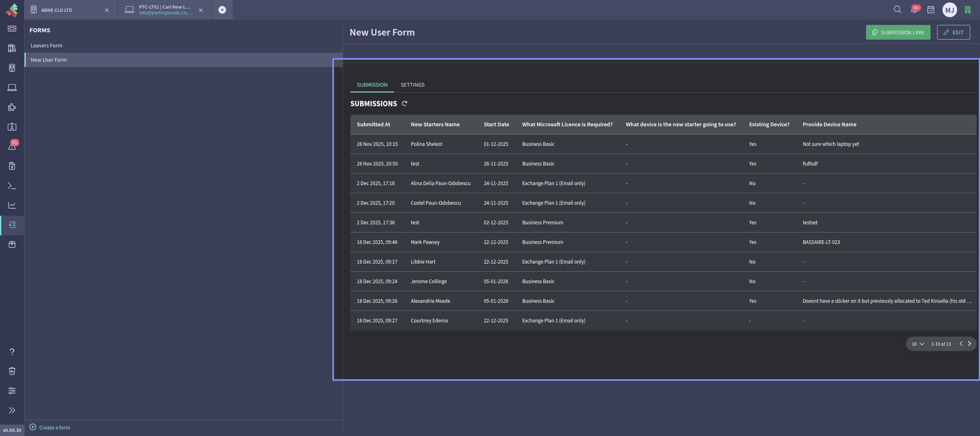
Task: Click the 26 Nov 2025, 20:50 timestamp
Action: 377,164
